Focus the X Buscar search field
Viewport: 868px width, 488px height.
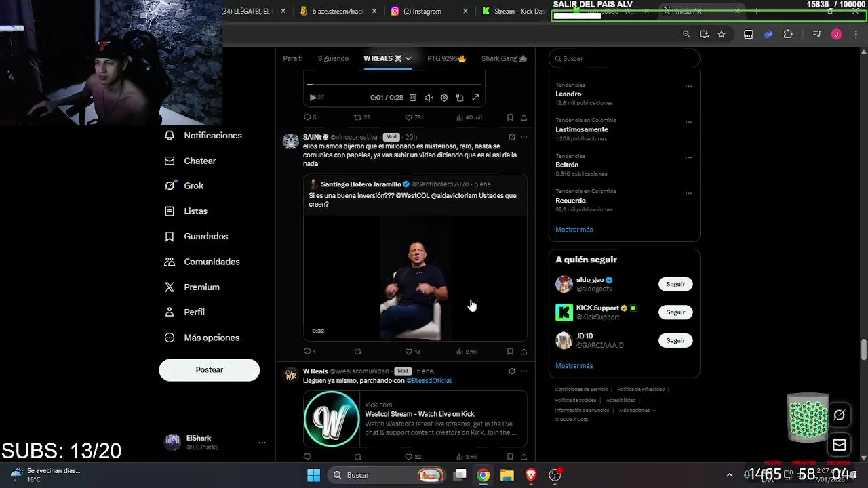pos(624,58)
